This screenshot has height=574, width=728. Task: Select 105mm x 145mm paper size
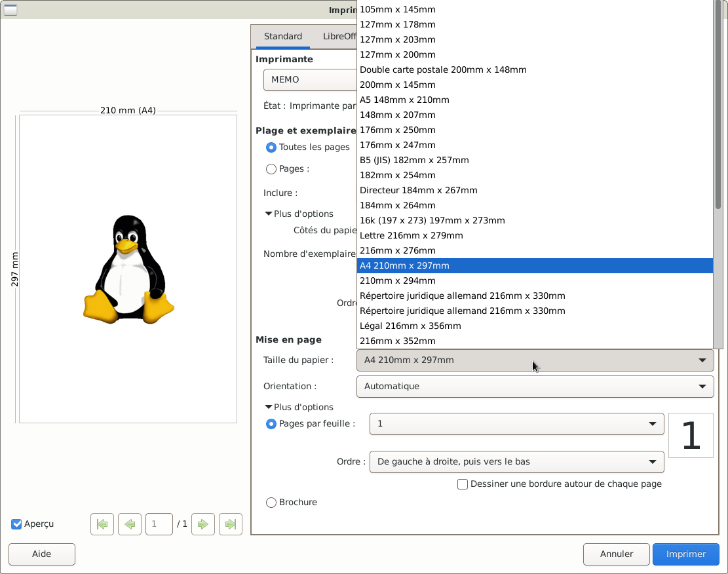pos(535,9)
